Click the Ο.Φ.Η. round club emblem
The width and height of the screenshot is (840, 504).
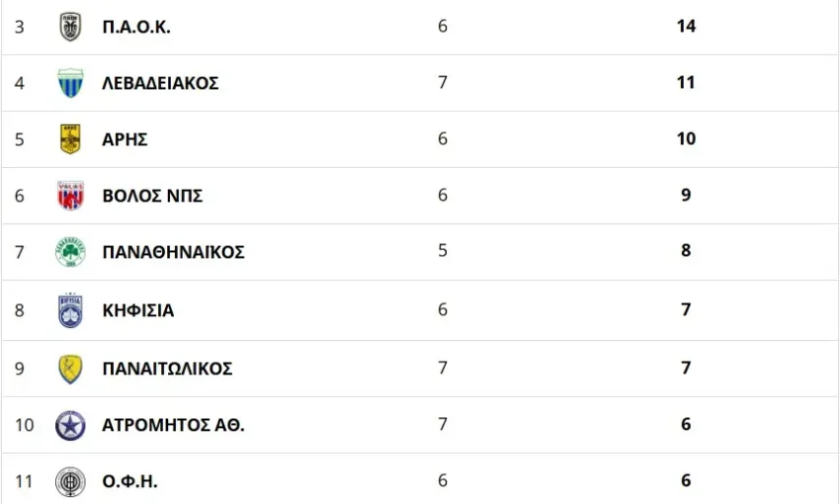click(71, 481)
